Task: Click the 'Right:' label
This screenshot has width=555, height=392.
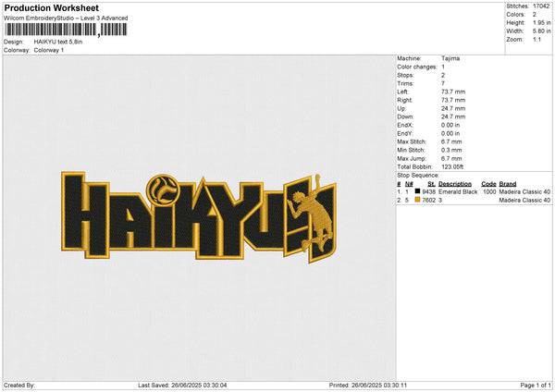Action: (404, 100)
